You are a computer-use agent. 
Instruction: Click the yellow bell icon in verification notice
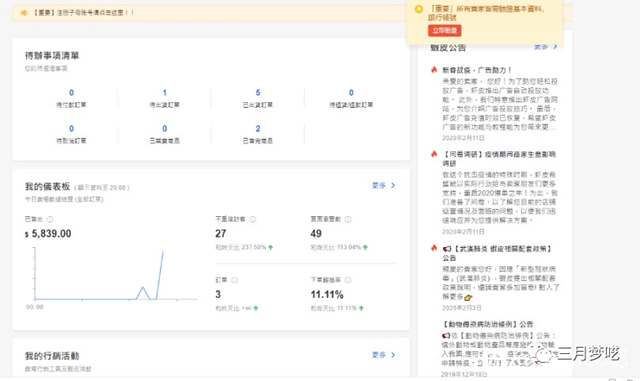pyautogui.click(x=418, y=9)
